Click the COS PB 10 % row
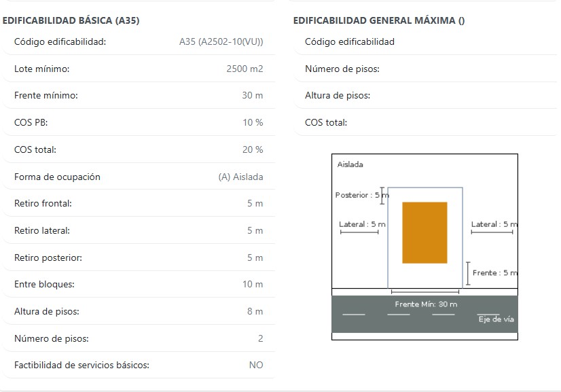Image resolution: width=561 pixels, height=392 pixels. click(x=139, y=122)
